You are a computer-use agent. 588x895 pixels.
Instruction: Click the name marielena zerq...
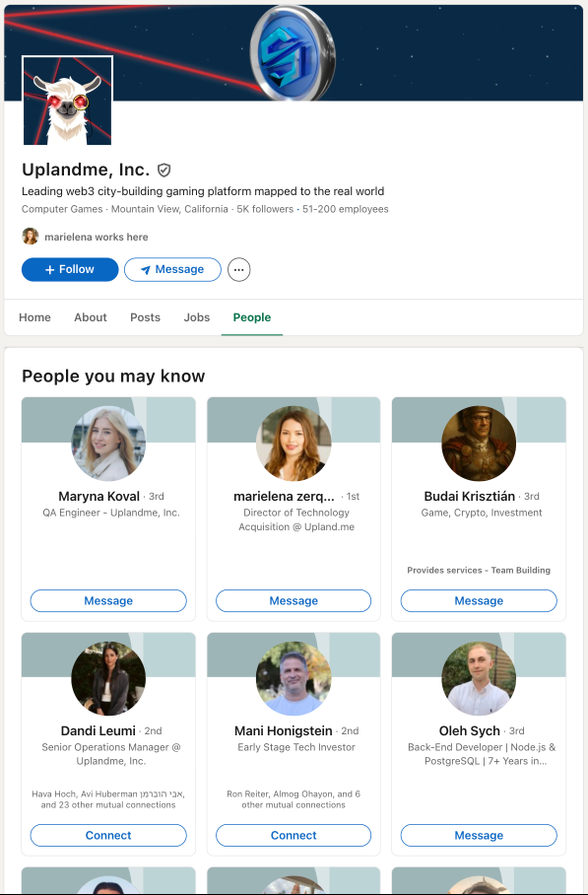click(284, 496)
